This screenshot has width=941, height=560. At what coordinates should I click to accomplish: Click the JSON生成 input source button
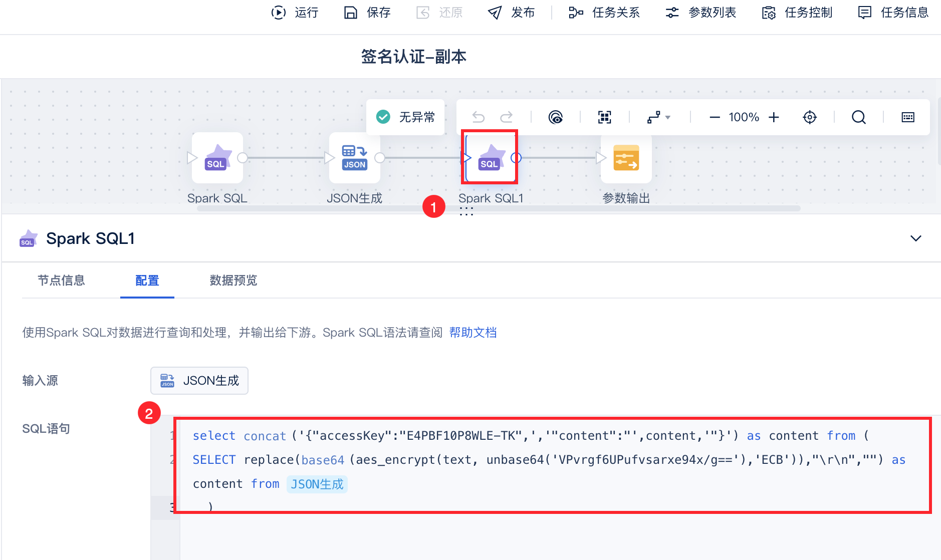pos(199,381)
